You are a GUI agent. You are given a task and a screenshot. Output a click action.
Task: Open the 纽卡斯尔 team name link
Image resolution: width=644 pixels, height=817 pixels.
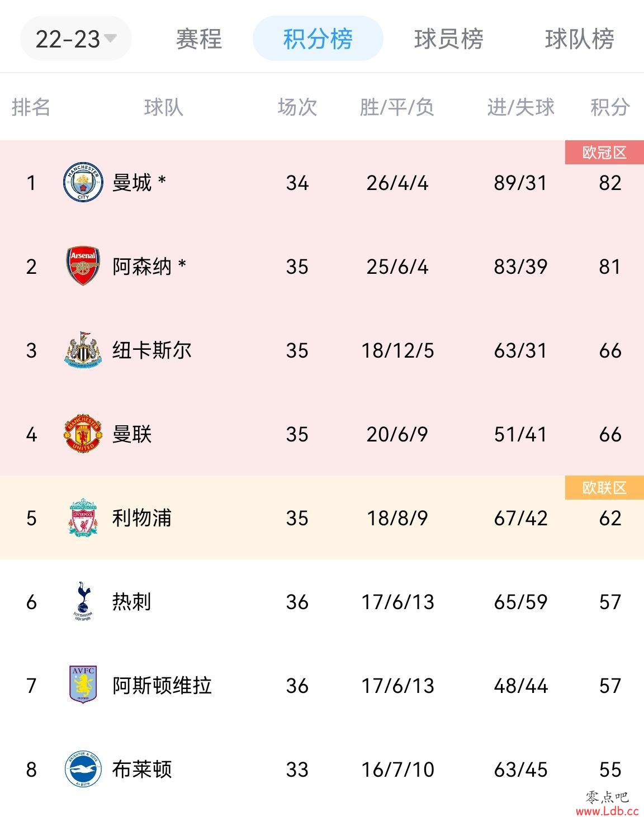tap(152, 350)
